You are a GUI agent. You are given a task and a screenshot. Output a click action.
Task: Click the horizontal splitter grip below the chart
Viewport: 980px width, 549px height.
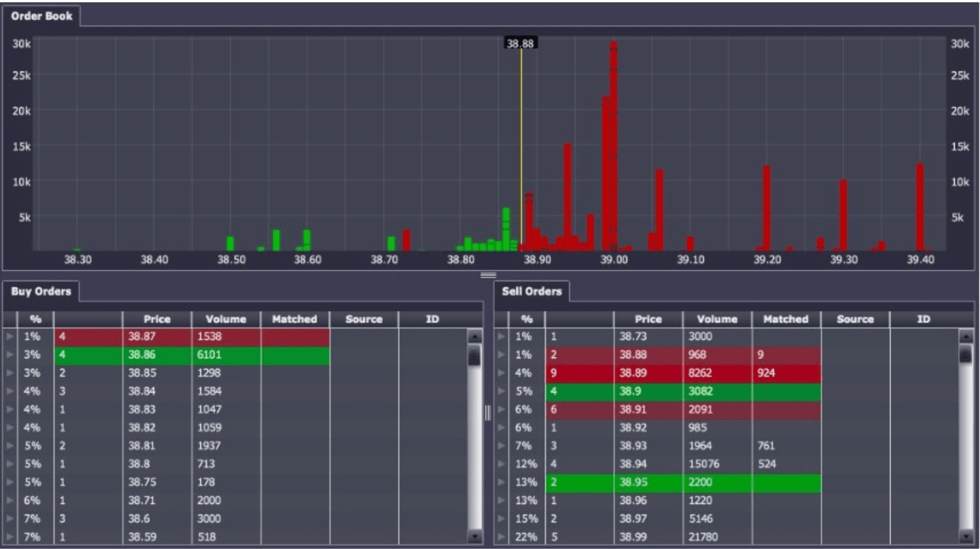click(x=488, y=275)
